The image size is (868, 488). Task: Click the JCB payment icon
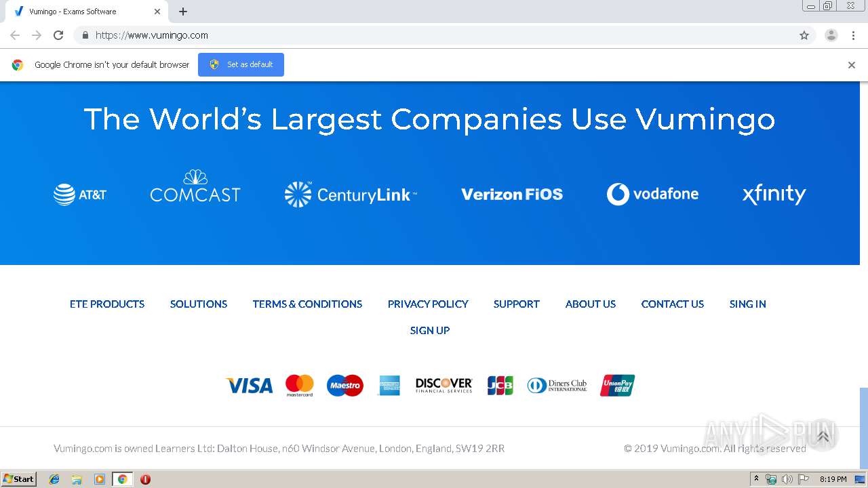[500, 386]
